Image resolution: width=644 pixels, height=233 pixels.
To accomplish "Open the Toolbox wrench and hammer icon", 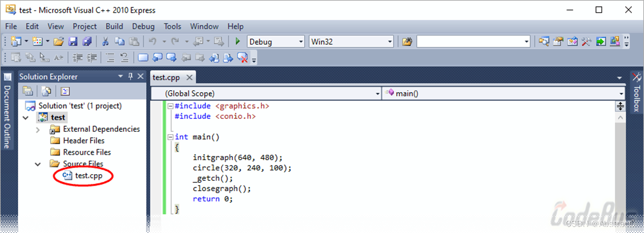I will click(586, 41).
